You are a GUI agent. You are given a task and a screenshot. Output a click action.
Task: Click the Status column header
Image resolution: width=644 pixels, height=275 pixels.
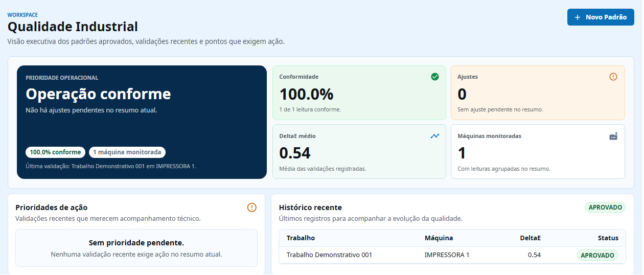[608, 238]
